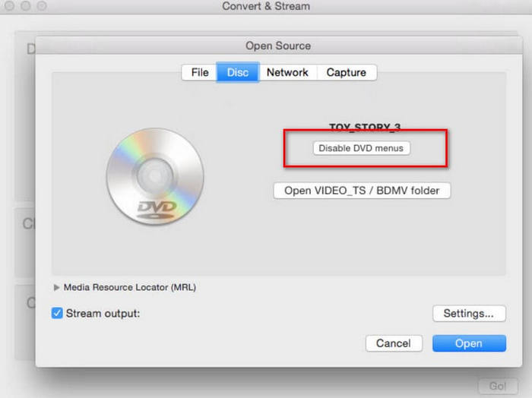
Task: Close the Convert & Stream window
Action: [x=9, y=6]
